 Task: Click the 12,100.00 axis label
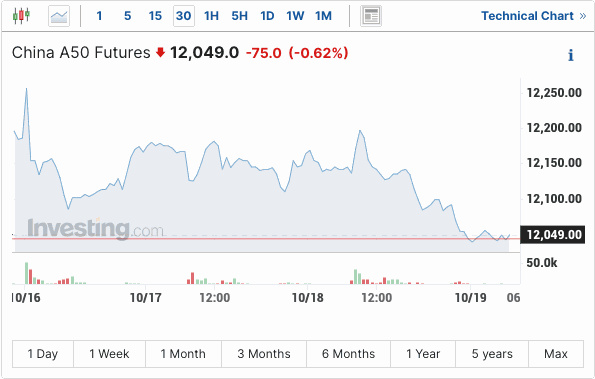point(554,198)
